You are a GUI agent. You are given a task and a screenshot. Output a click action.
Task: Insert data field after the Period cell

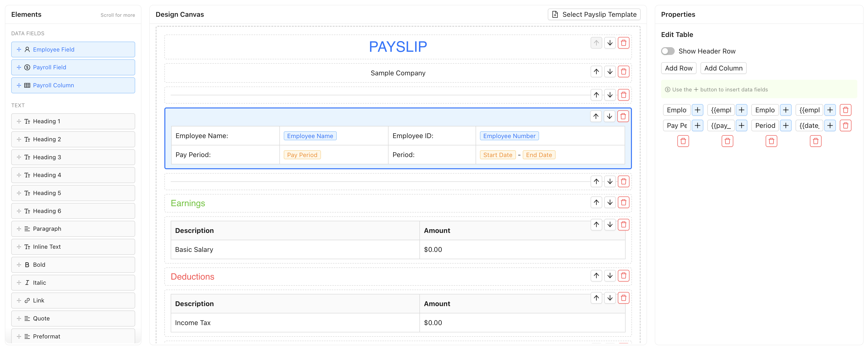tap(786, 125)
